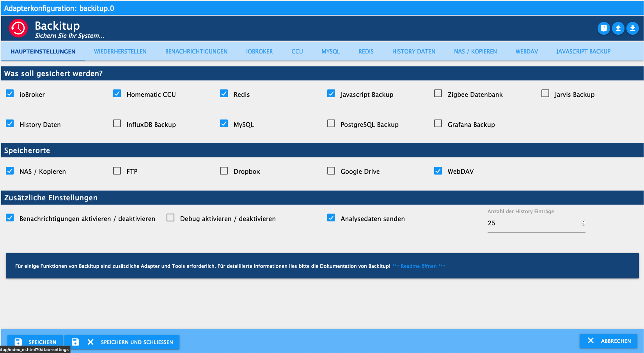Uncheck the ioBroker backup checkbox
Viewport: 644px width, 353px height.
point(10,94)
